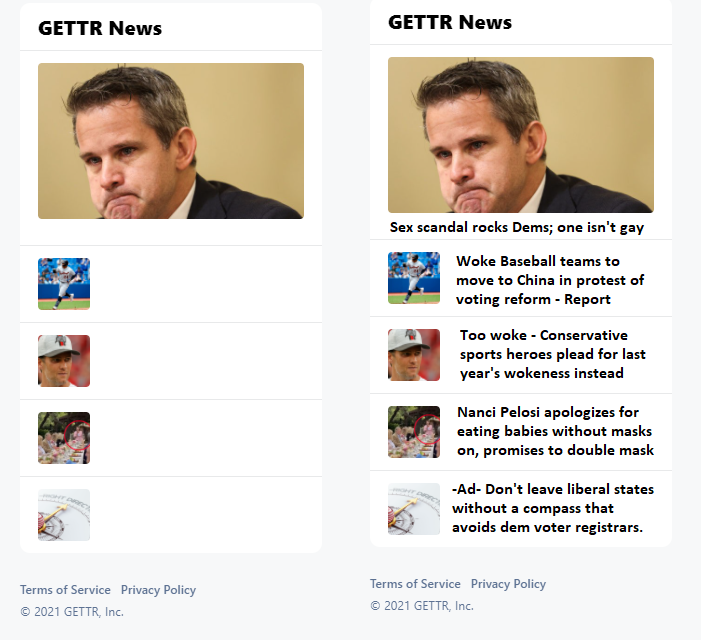Open the 'Too woke - Conservative sports heroes' article
701x640 pixels.
pyautogui.click(x=553, y=354)
